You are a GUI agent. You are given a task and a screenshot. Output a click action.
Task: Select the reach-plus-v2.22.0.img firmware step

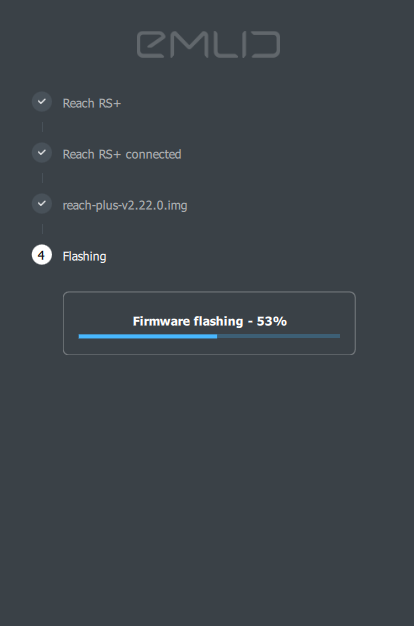125,206
